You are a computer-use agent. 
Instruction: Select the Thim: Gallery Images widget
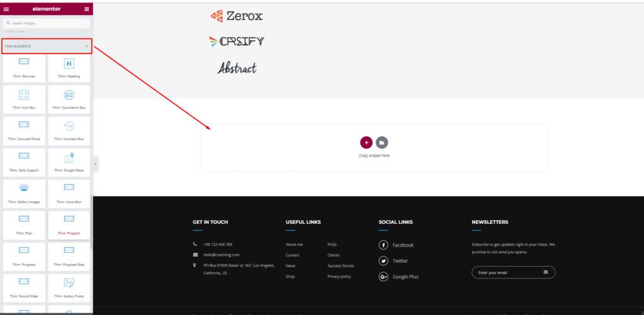click(24, 192)
